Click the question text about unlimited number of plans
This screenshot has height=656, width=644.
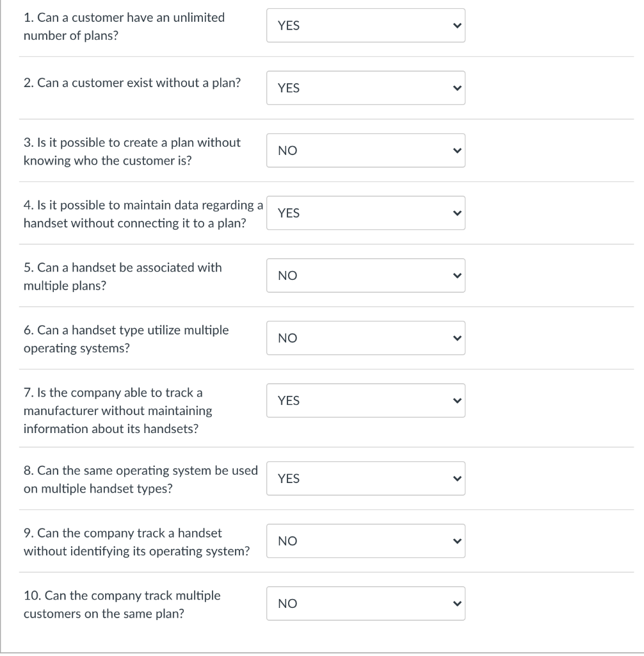(124, 26)
